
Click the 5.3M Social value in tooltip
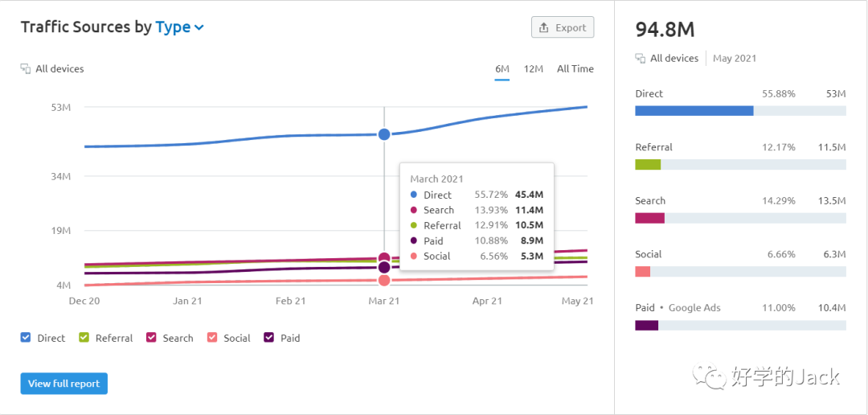point(531,256)
